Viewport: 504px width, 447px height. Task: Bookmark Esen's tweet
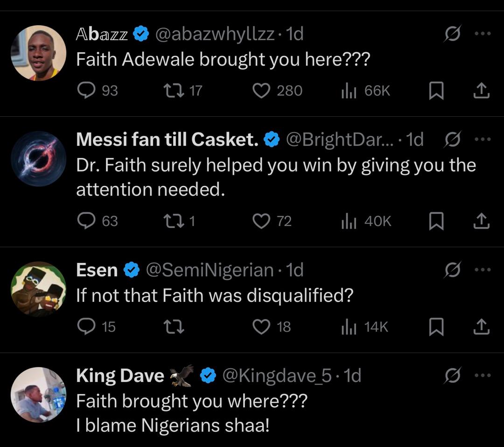click(436, 327)
